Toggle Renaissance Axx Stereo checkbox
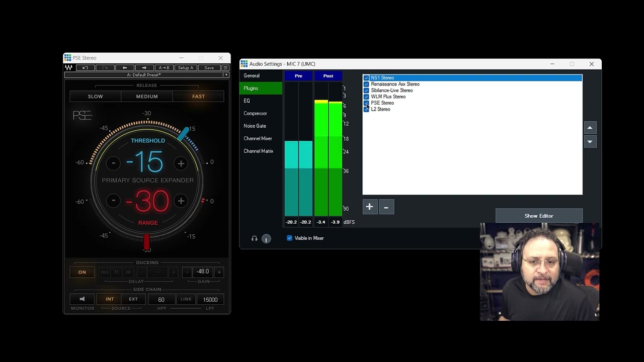The image size is (644, 362). click(366, 84)
